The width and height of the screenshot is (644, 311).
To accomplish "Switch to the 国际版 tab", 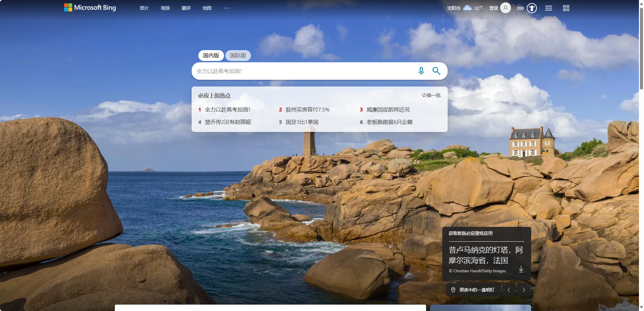I will pyautogui.click(x=238, y=56).
